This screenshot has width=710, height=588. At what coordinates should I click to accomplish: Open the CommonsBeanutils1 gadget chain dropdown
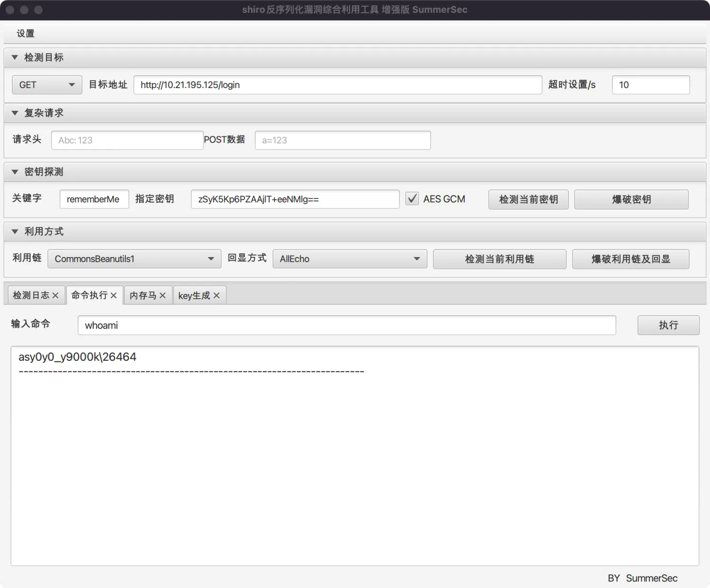pyautogui.click(x=134, y=259)
